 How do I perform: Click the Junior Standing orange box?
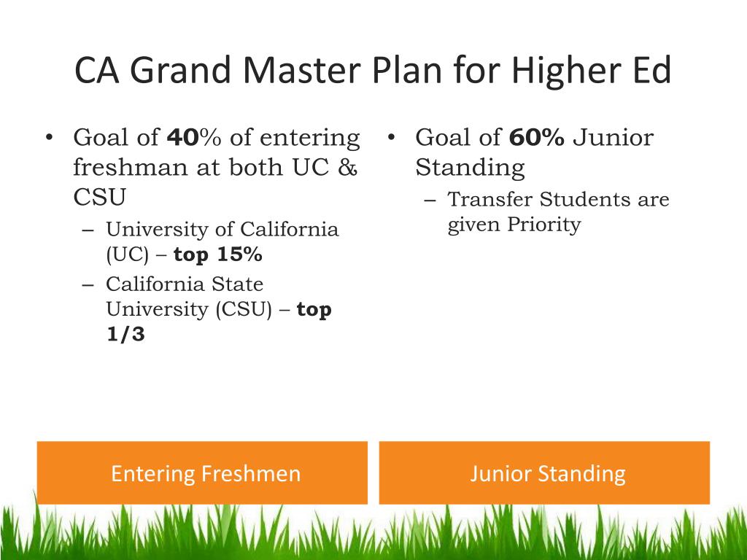(x=544, y=472)
